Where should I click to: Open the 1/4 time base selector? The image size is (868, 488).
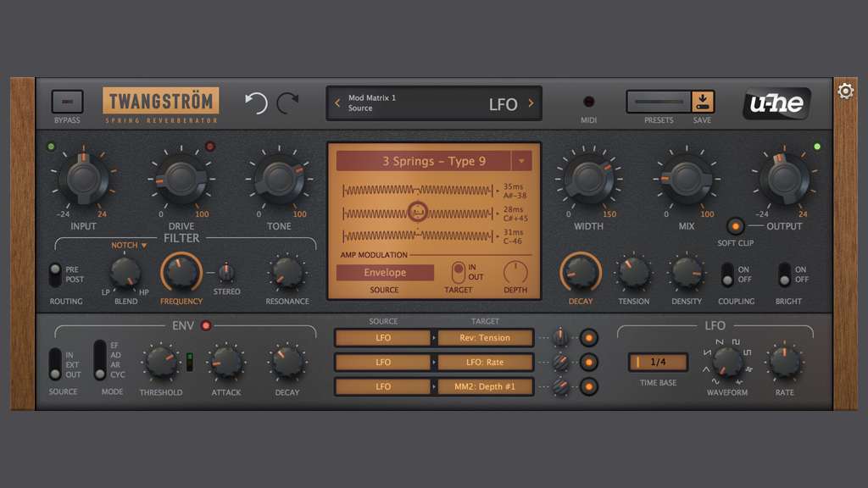[x=658, y=362]
